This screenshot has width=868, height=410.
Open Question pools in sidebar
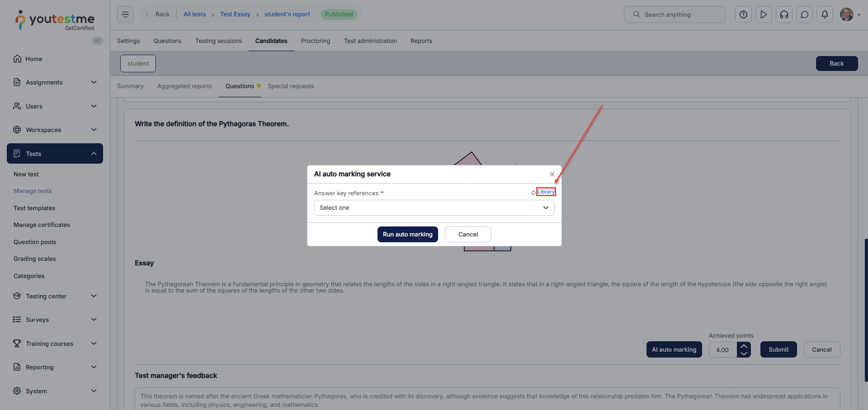pyautogui.click(x=35, y=242)
